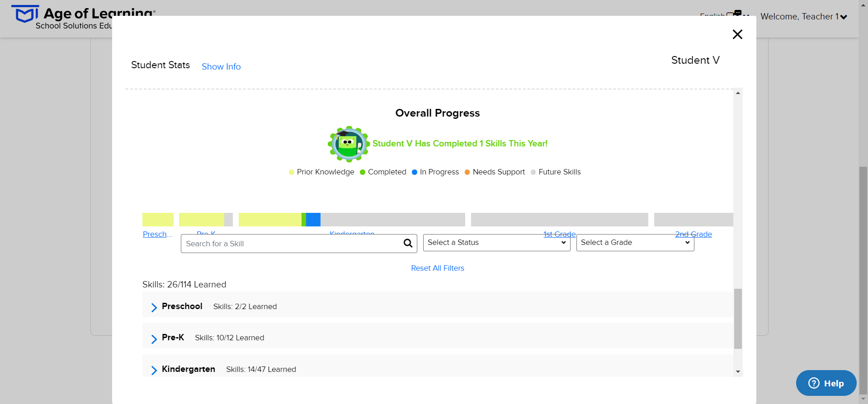Image resolution: width=868 pixels, height=404 pixels.
Task: Click the search magnifier icon
Action: [408, 243]
